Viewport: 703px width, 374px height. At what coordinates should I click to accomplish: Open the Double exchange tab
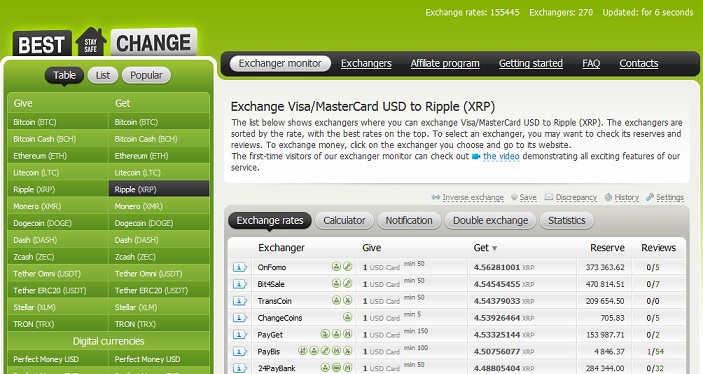pyautogui.click(x=490, y=221)
